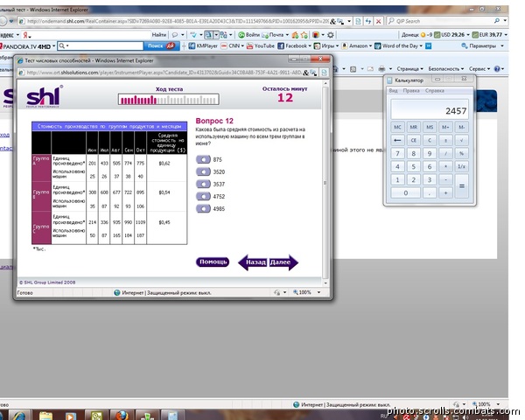Click calculator MR memory recall key

414,127
